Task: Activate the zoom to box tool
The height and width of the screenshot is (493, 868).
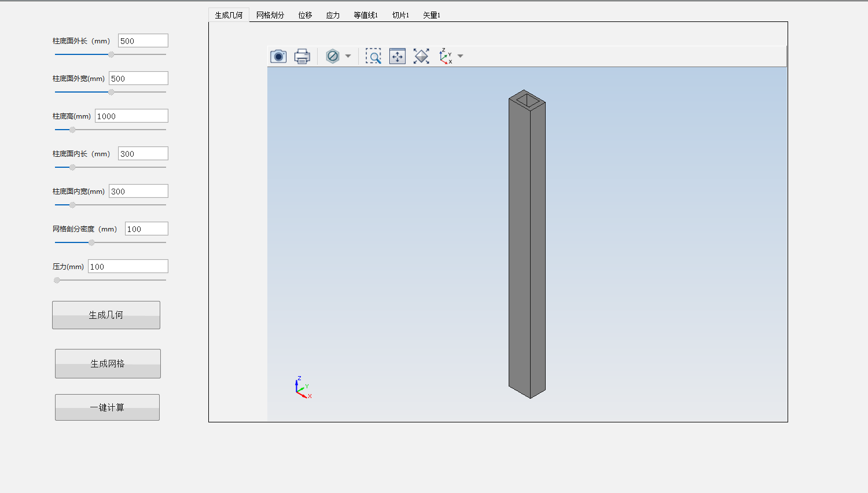Action: point(373,56)
